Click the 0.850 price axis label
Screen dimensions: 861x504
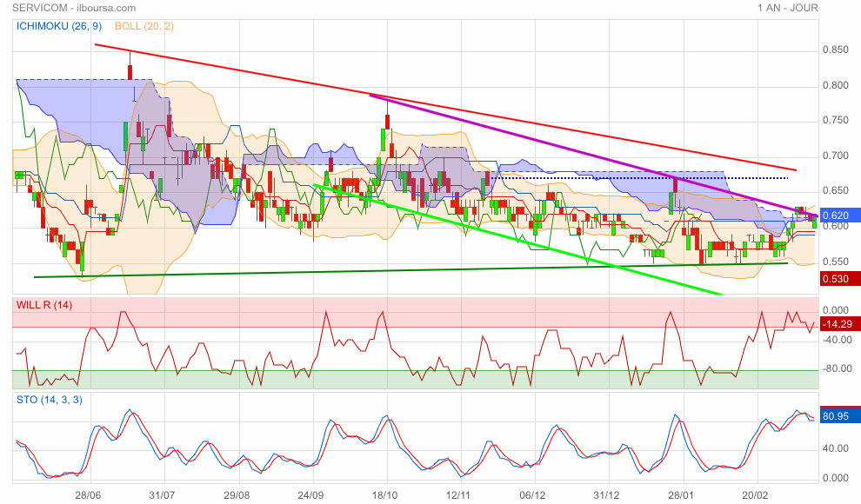point(835,50)
